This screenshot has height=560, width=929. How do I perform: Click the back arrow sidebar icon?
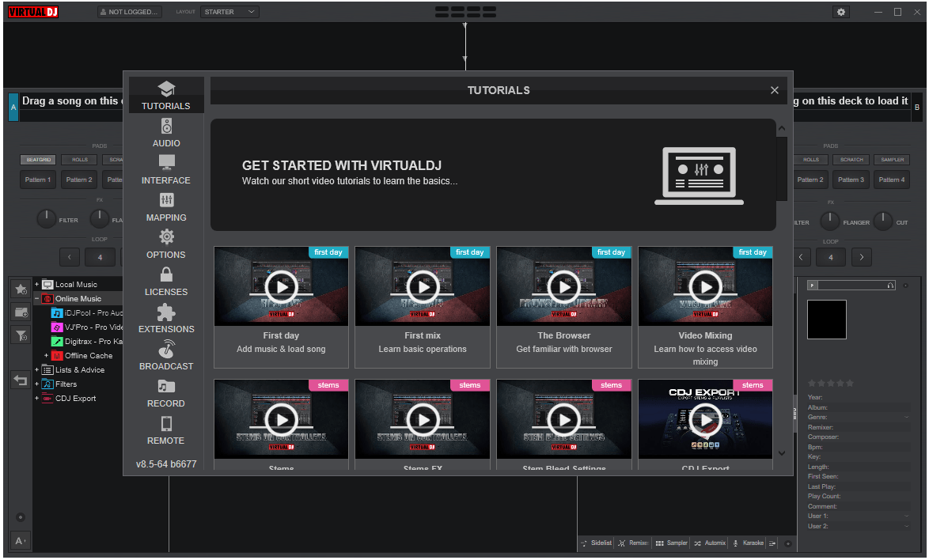click(21, 380)
